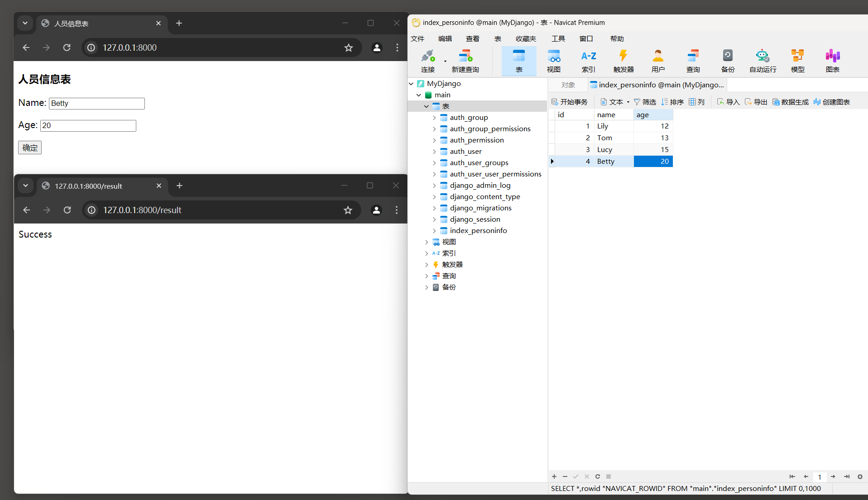
Task: Expand the 触发器 triggers node
Action: [427, 265]
